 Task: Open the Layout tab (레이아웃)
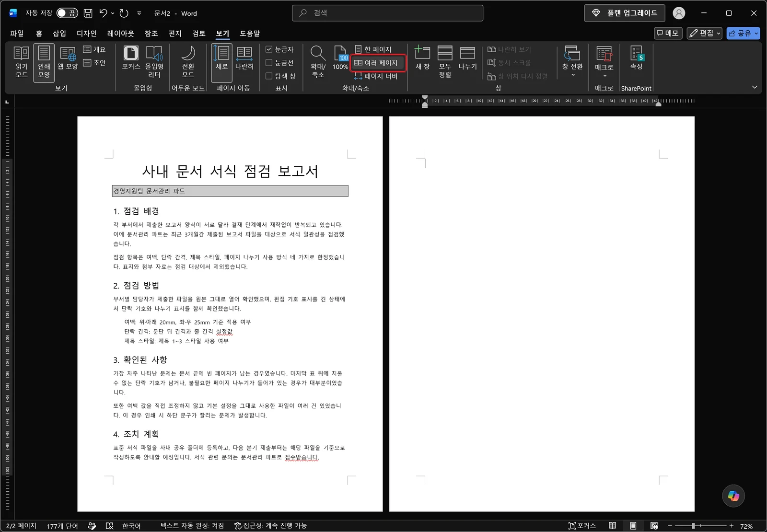(121, 33)
